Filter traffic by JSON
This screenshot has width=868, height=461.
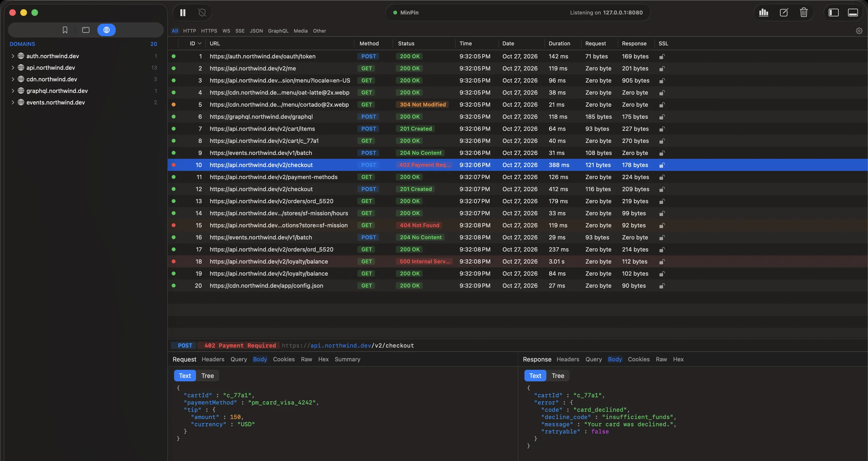coord(256,31)
